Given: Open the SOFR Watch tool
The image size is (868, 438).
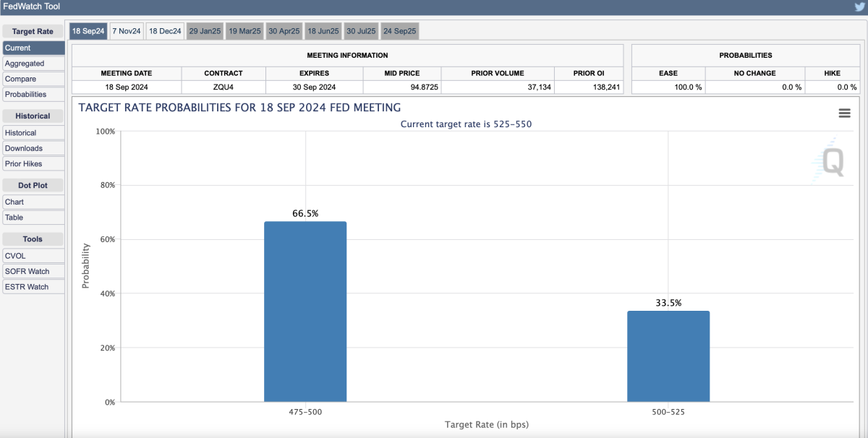Looking at the screenshot, I should click(x=27, y=271).
